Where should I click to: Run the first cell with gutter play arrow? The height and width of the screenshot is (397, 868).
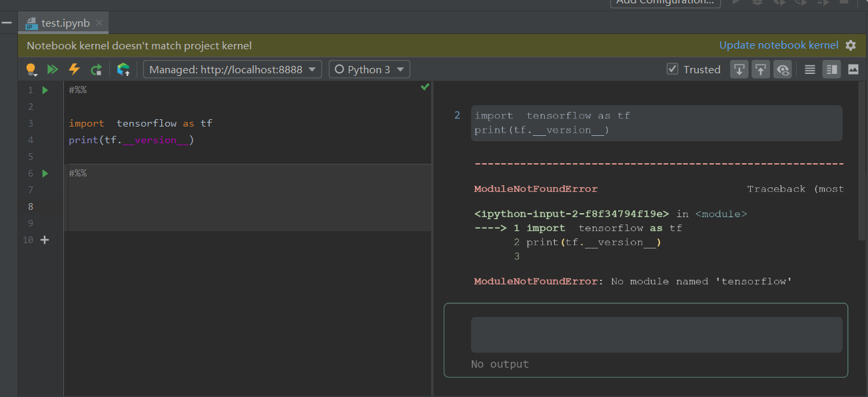click(45, 90)
